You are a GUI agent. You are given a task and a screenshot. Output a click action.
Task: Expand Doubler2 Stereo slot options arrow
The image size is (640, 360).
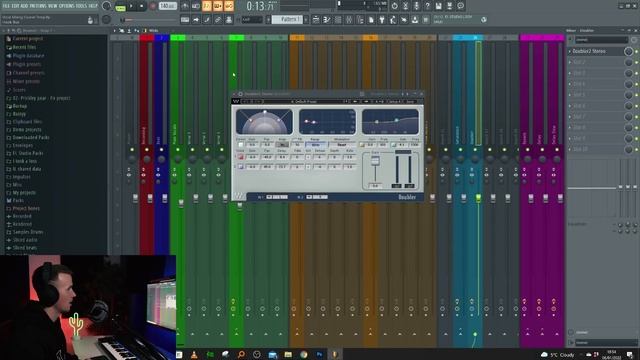[570, 51]
